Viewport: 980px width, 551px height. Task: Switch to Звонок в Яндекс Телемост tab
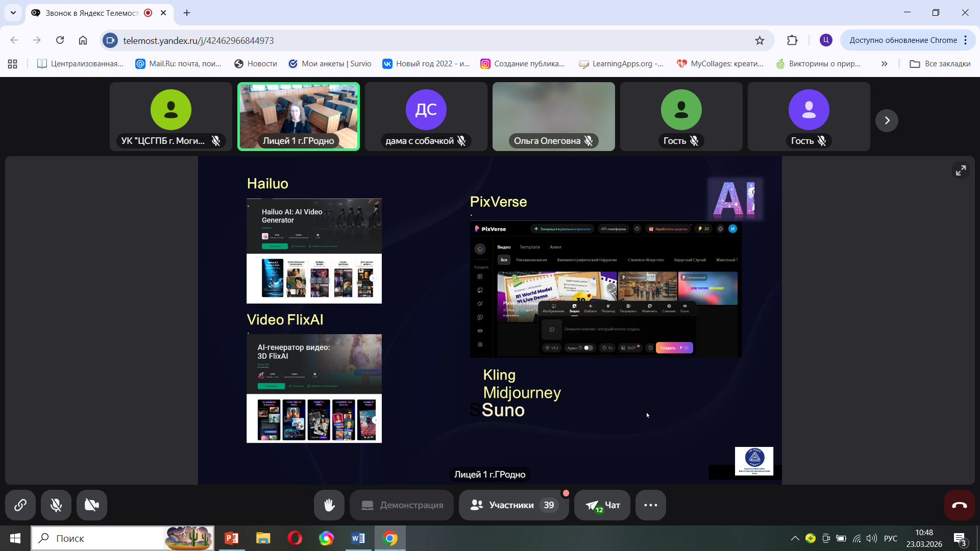(92, 13)
